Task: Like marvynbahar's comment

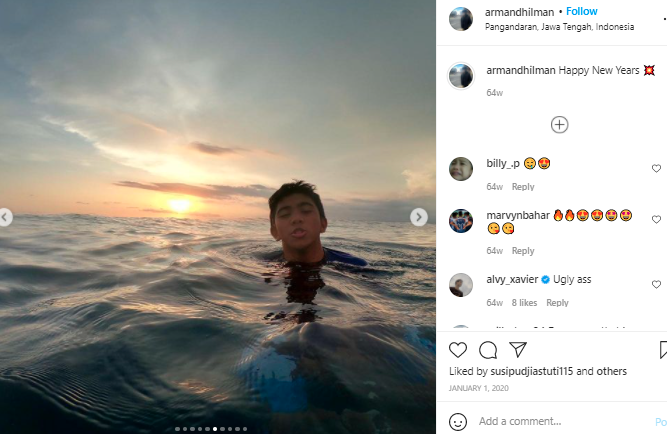Action: point(656,220)
